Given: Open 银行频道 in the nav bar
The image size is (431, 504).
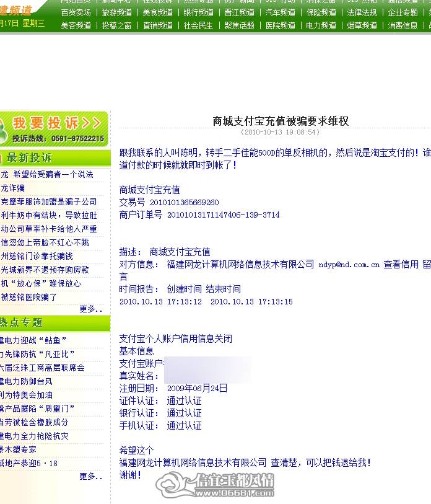Looking at the screenshot, I should 199,12.
